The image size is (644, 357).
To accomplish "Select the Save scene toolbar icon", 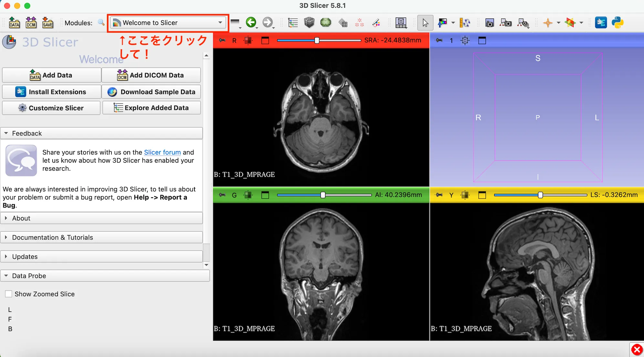I will 48,22.
